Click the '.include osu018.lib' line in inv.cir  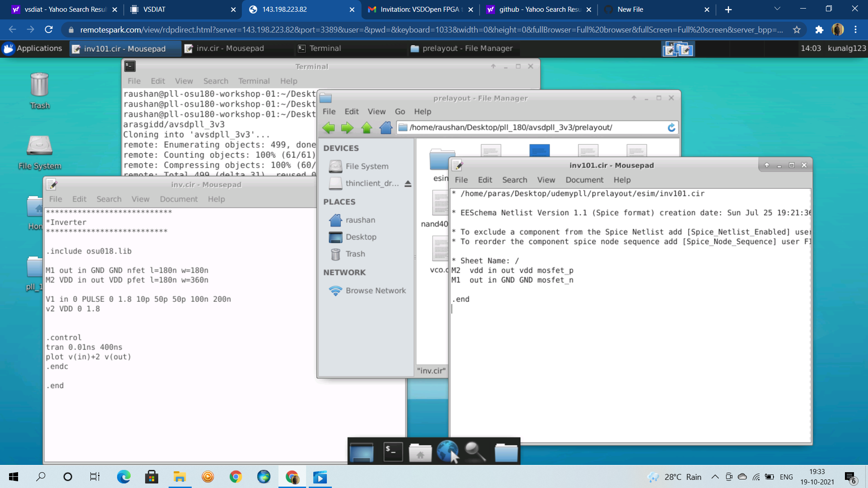tap(89, 251)
